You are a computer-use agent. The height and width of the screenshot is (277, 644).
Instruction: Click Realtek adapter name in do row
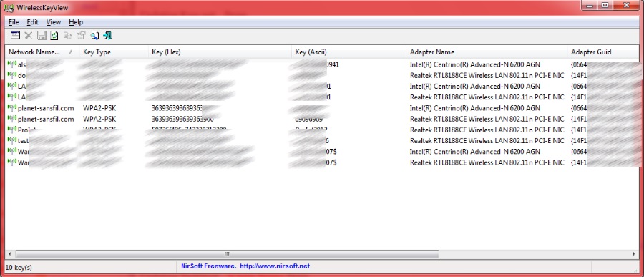coord(487,75)
